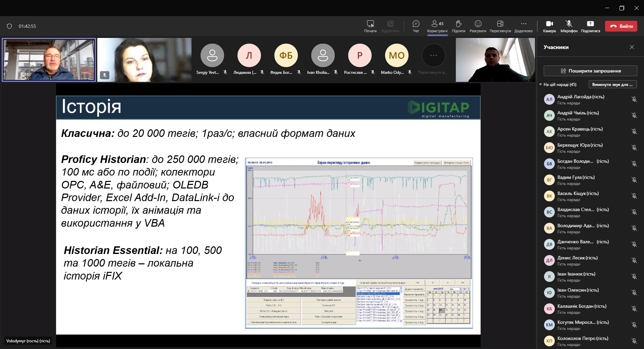Click the ІІ avatar of Іван Іванюк

pyautogui.click(x=549, y=277)
